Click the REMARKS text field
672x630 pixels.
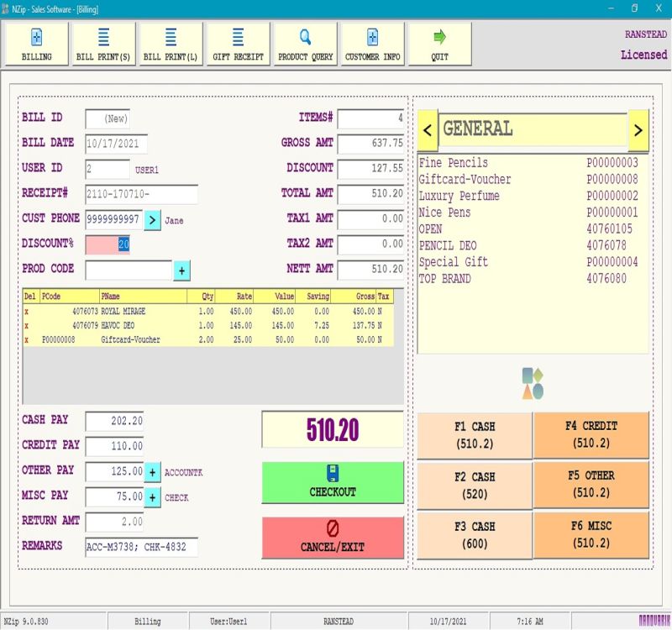(141, 547)
